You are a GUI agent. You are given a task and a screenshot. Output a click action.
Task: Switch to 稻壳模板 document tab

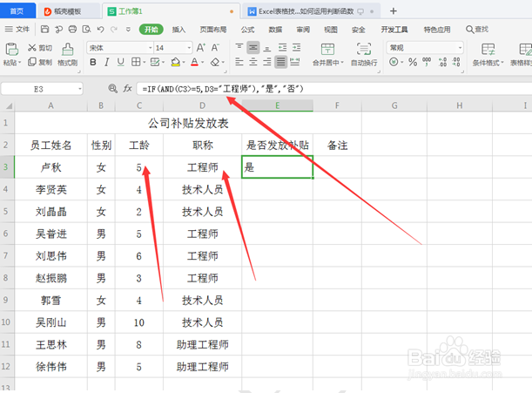tap(67, 11)
